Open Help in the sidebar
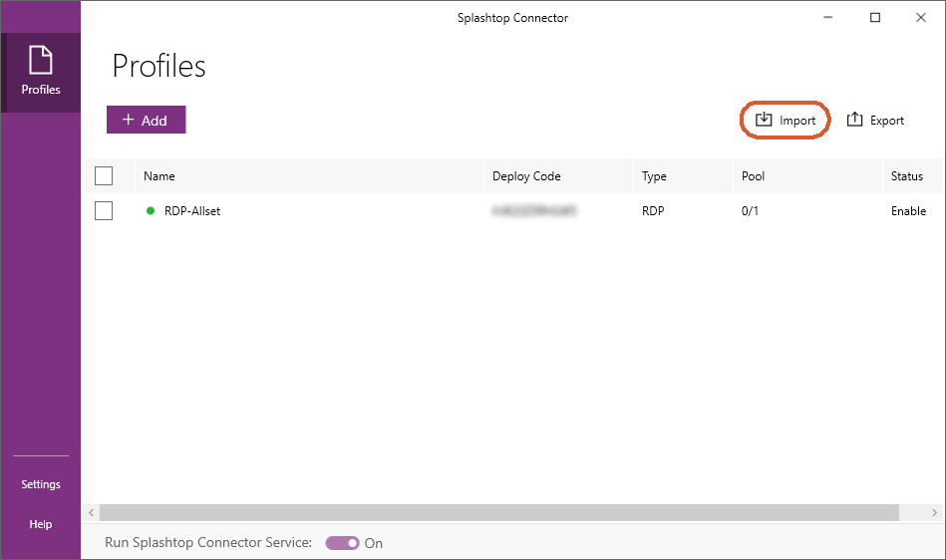946x560 pixels. tap(41, 524)
